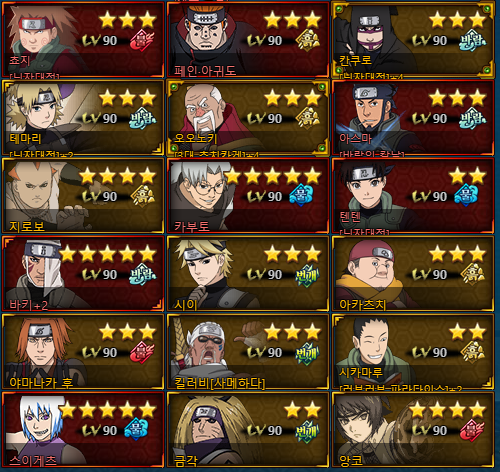Click the earth element icon on 시카마루 card
The height and width of the screenshot is (472, 500).
[472, 352]
